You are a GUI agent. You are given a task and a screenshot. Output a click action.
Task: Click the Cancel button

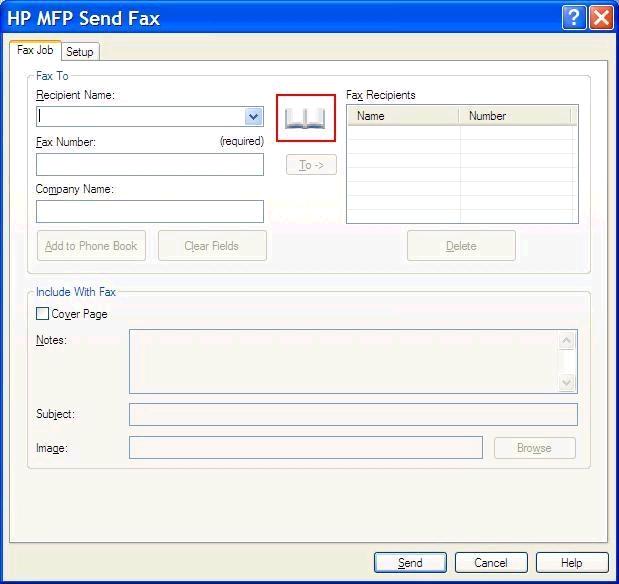(x=491, y=562)
